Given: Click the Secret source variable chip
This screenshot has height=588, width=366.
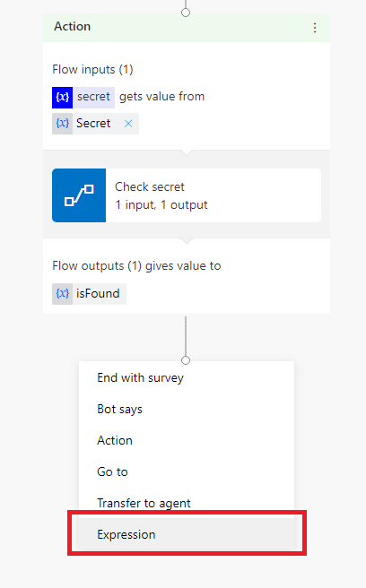Looking at the screenshot, I should [95, 124].
